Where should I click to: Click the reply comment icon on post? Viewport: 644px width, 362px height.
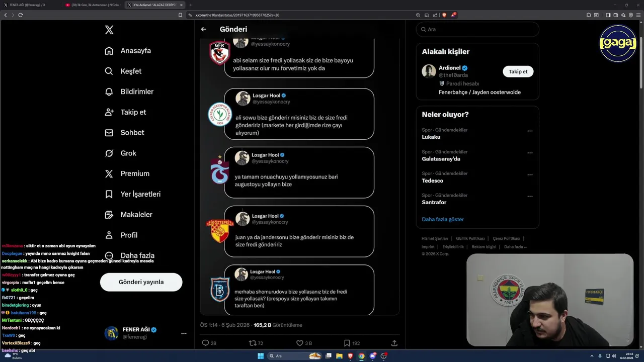point(205,343)
